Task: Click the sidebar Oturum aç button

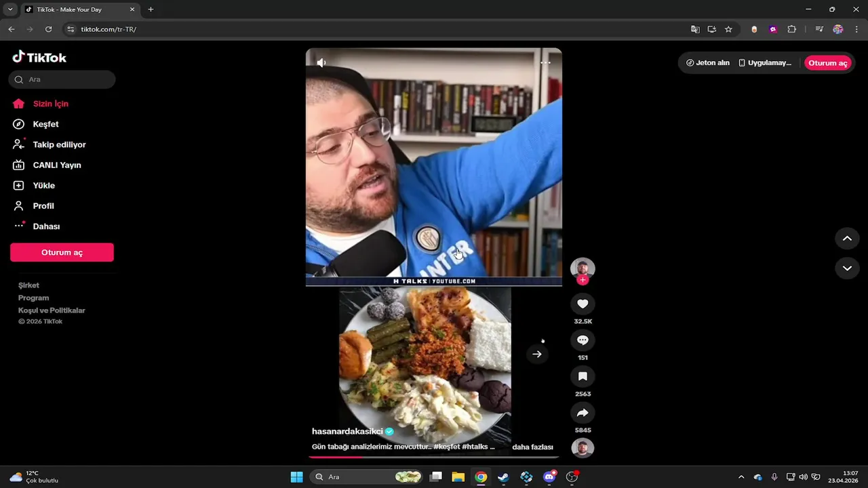Action: coord(62,252)
